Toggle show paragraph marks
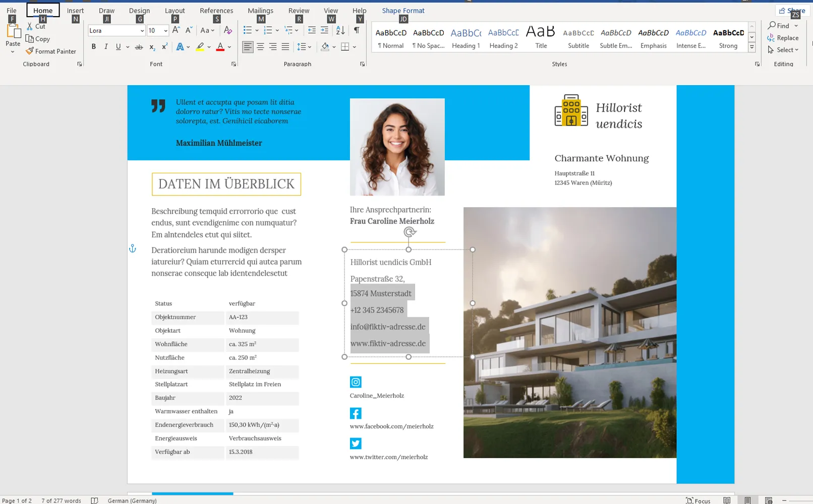The width and height of the screenshot is (813, 504). pos(357,30)
